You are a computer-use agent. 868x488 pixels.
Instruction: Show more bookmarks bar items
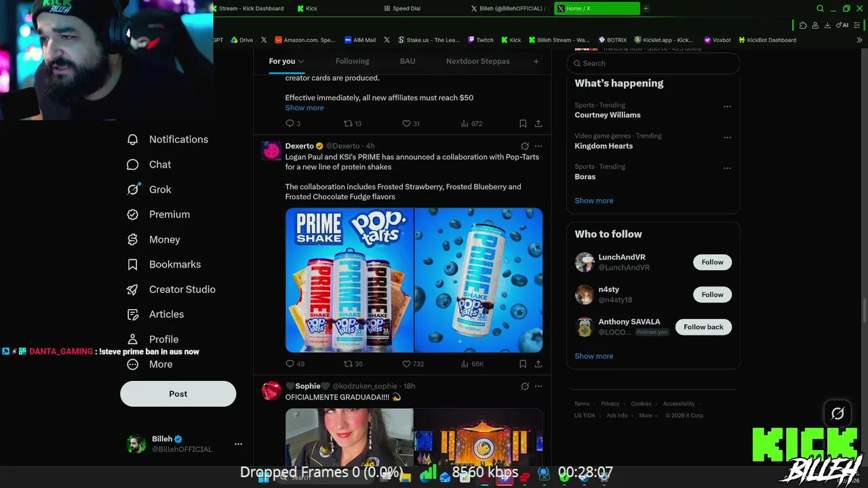[859, 40]
